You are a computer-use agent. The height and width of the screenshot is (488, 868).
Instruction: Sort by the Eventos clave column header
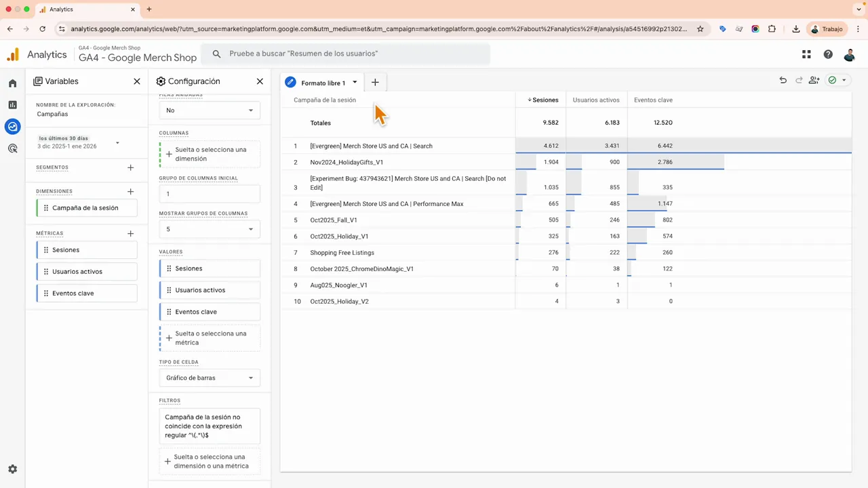(653, 100)
